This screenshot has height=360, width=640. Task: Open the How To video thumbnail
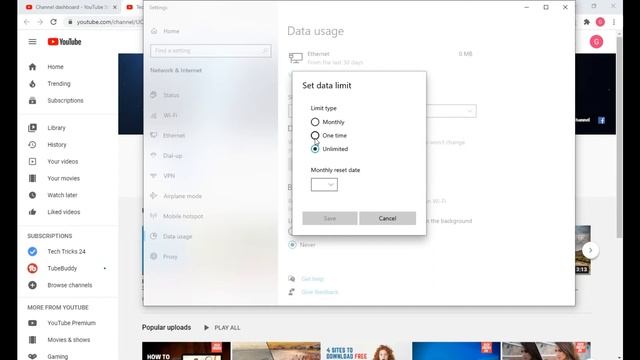[186, 351]
